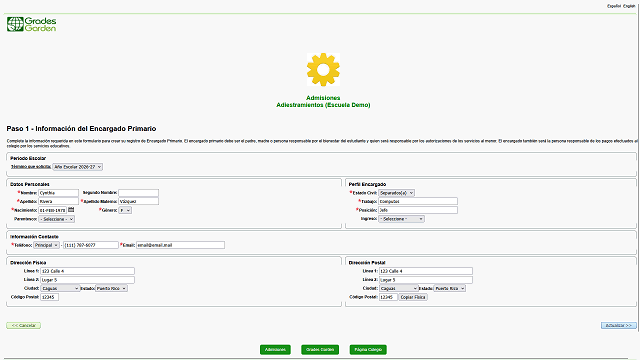Open the Ingreso dropdown
The height and width of the screenshot is (360, 640).
[401, 219]
